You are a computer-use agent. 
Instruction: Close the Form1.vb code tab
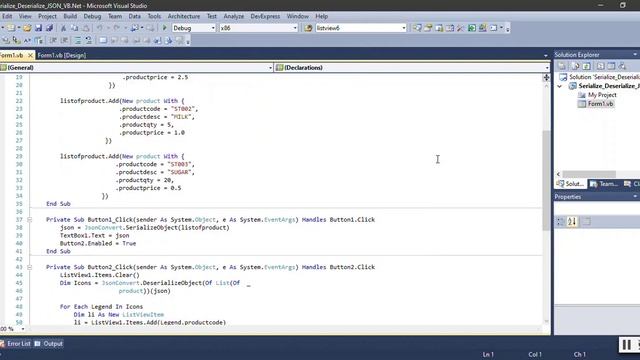[x=30, y=55]
